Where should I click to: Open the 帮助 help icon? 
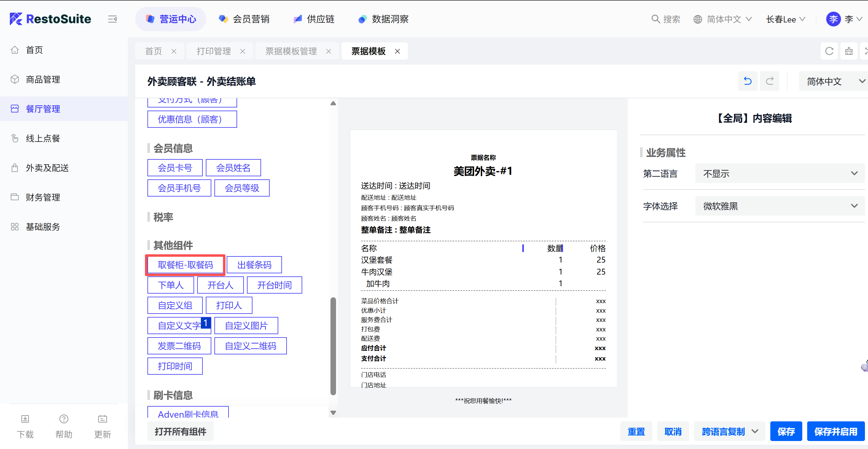pyautogui.click(x=64, y=419)
